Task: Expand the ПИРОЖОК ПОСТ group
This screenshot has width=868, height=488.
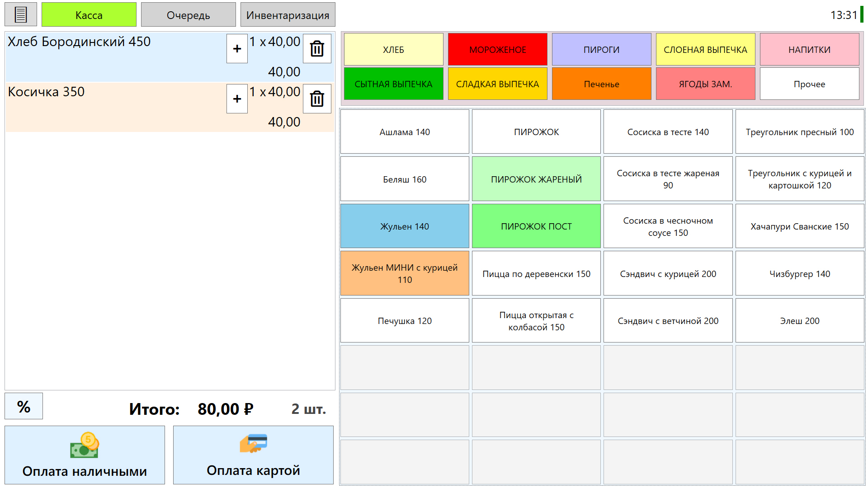Action: pos(536,226)
